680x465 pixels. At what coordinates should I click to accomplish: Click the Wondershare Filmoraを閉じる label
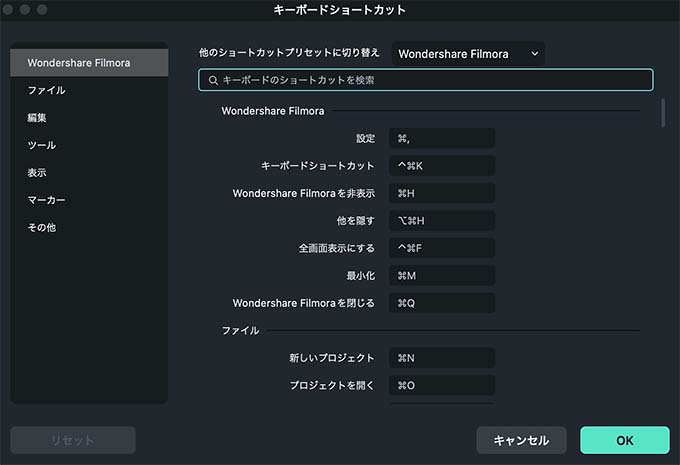pyautogui.click(x=304, y=303)
